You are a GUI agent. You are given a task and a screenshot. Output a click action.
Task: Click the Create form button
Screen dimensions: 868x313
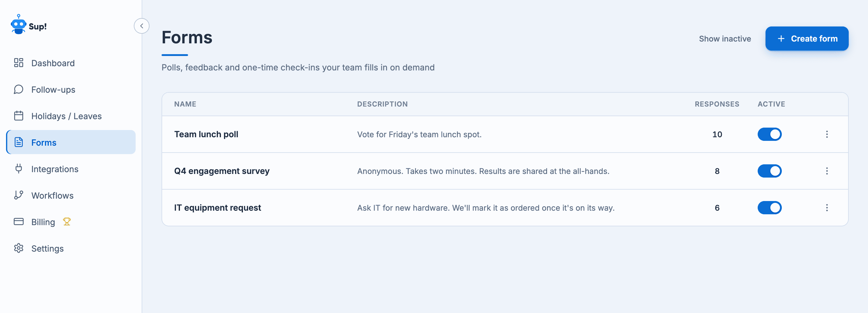(x=807, y=39)
